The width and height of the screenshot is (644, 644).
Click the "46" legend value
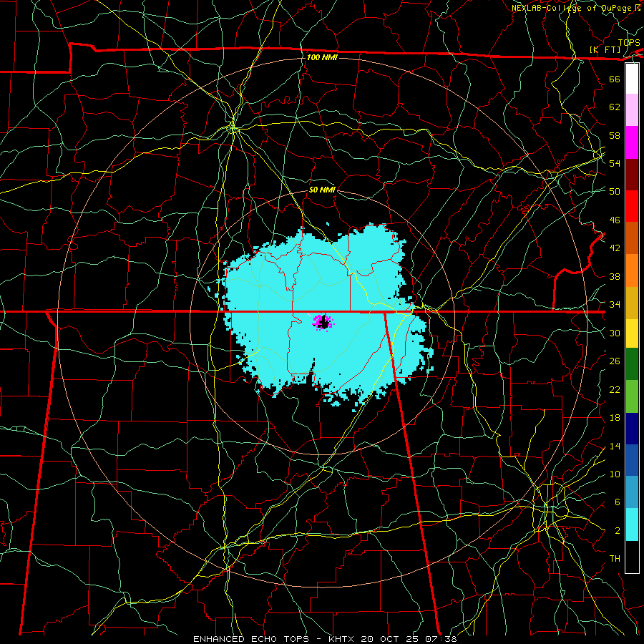[x=615, y=220]
